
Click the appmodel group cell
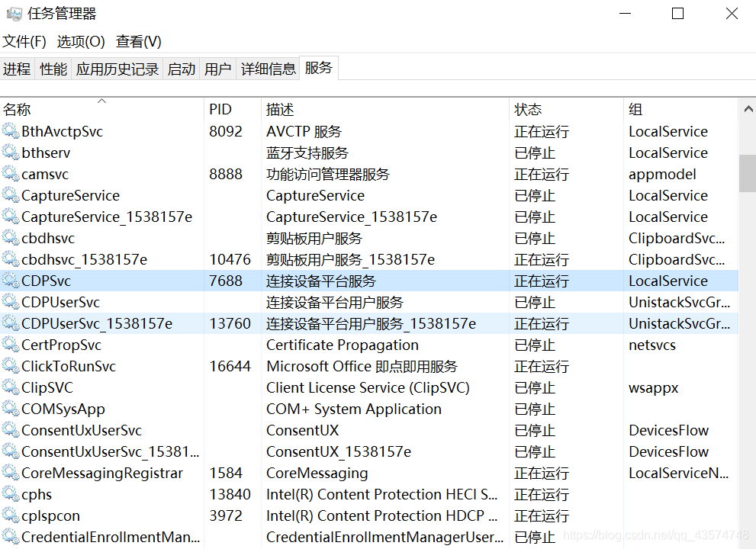click(662, 174)
